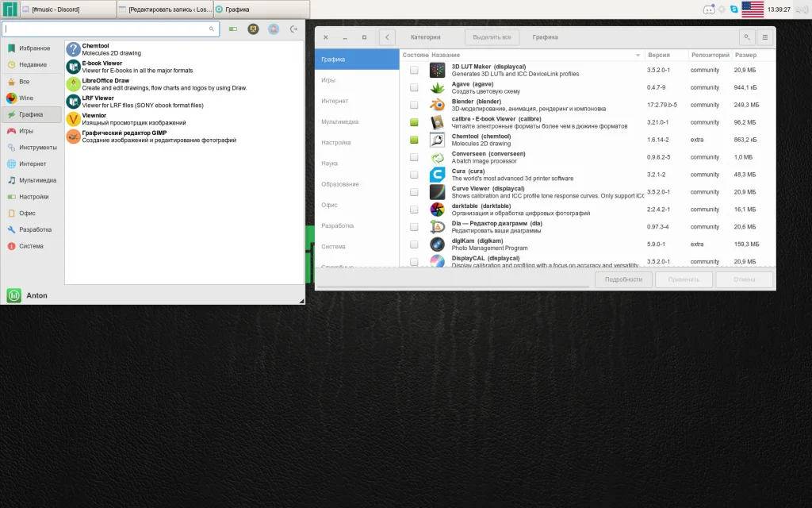812x508 pixels.
Task: Click the logout icon in the menu header
Action: [293, 29]
